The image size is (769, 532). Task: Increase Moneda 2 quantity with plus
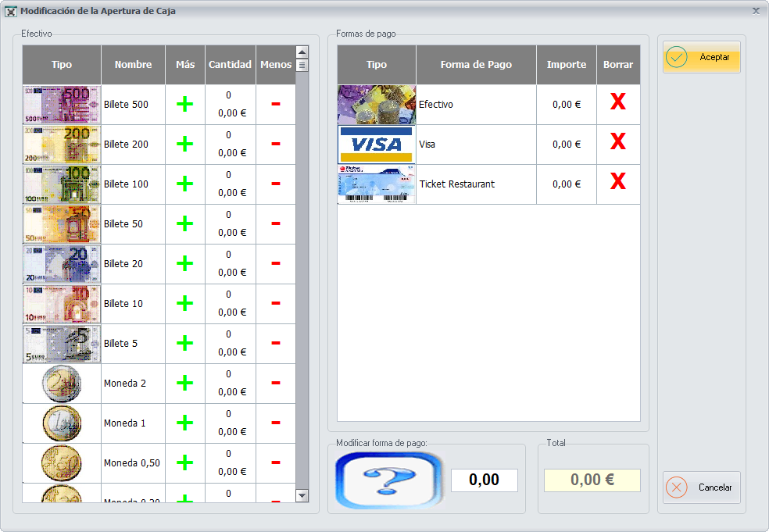pos(185,384)
